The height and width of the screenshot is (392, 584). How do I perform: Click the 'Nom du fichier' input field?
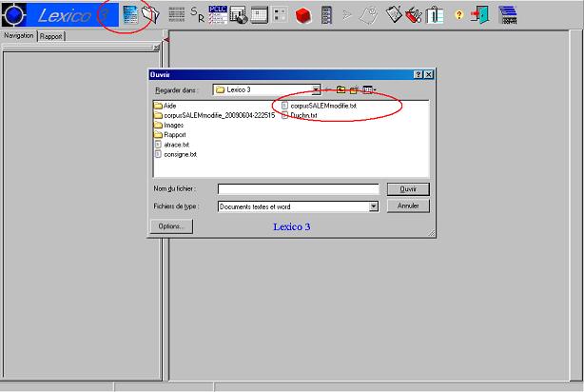coord(299,189)
